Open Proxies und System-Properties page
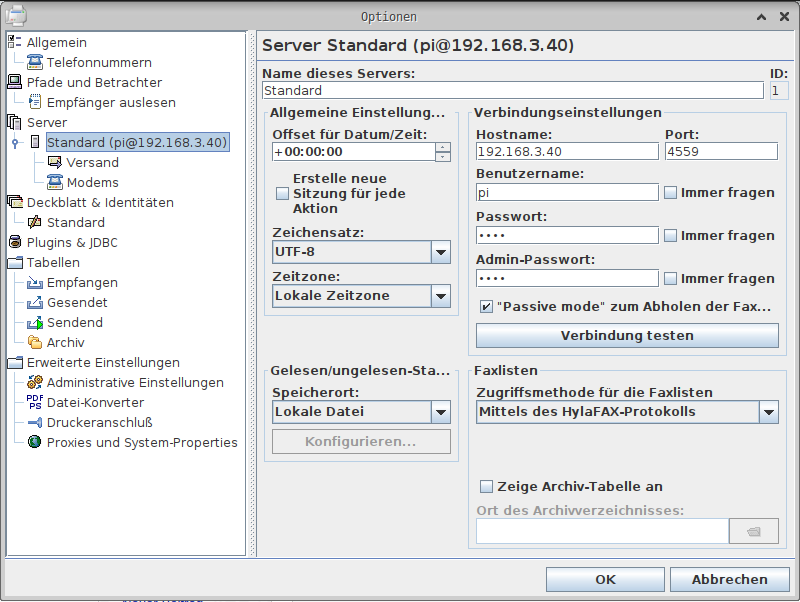The height and width of the screenshot is (602, 800). click(142, 442)
